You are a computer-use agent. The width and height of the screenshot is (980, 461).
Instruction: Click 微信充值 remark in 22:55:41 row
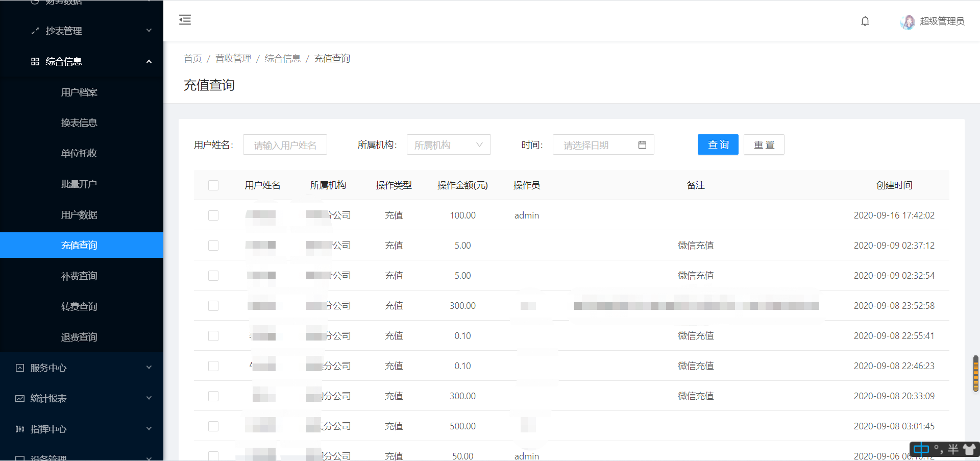click(696, 336)
